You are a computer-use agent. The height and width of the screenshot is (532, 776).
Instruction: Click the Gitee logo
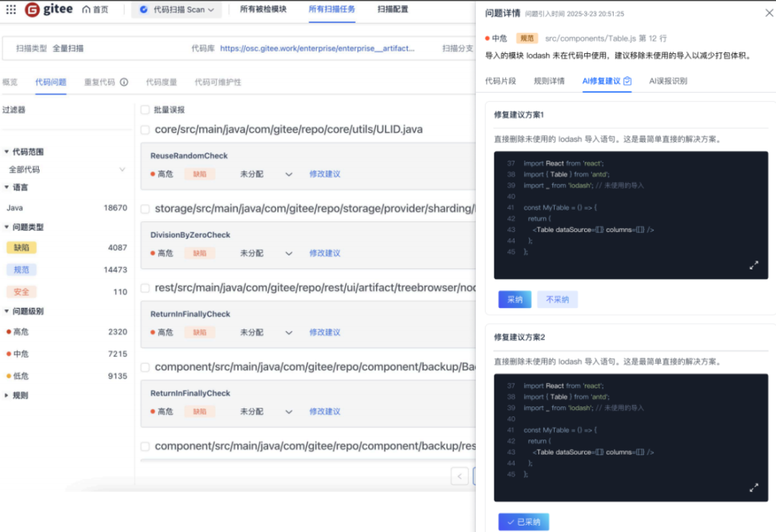(49, 10)
